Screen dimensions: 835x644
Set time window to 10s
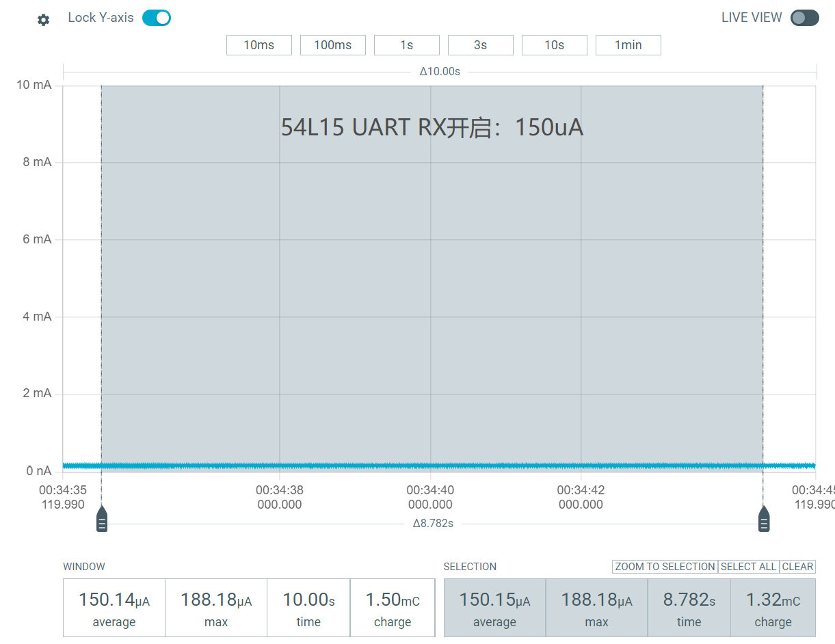pyautogui.click(x=555, y=45)
